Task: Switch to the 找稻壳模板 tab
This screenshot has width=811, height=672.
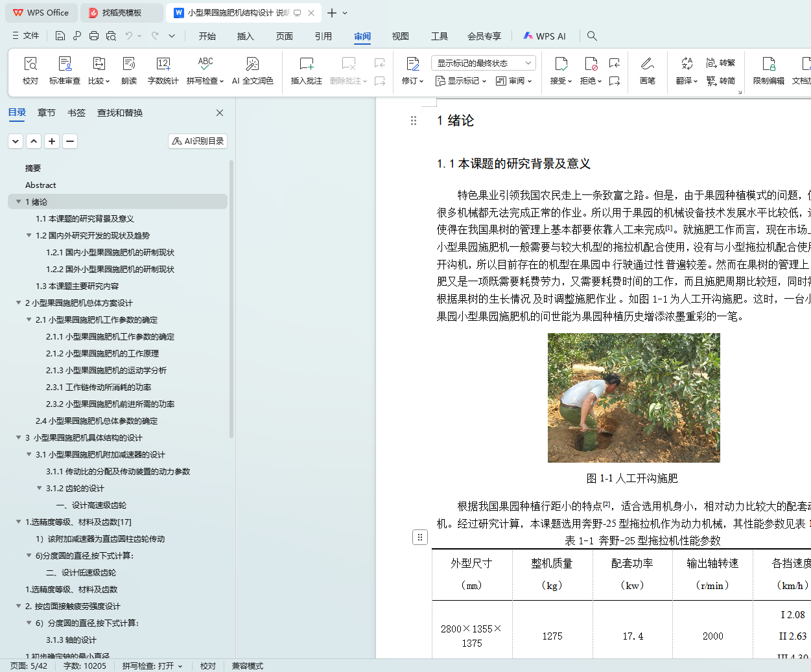Action: pyautogui.click(x=122, y=12)
